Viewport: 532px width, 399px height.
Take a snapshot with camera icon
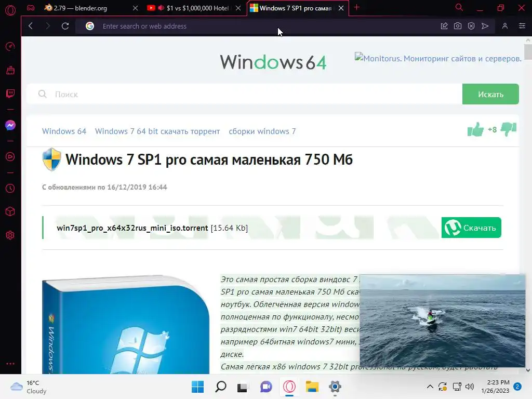458,26
